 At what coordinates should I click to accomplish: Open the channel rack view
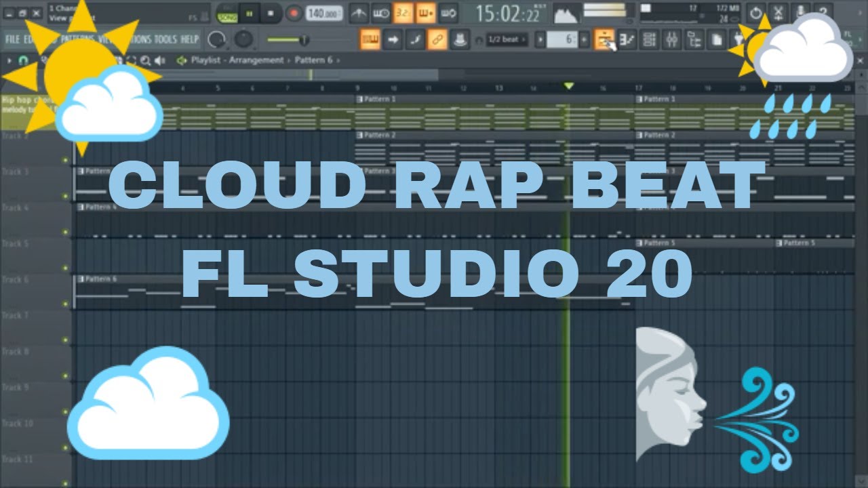tap(649, 40)
